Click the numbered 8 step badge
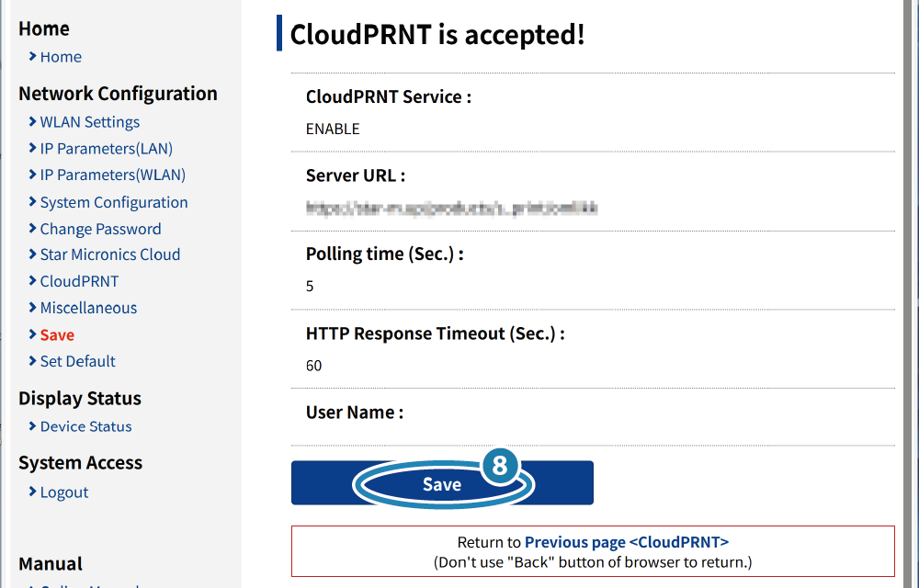 pyautogui.click(x=499, y=466)
